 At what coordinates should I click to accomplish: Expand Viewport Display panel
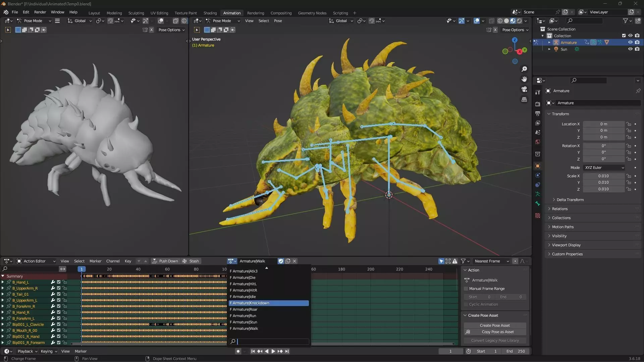tap(566, 245)
